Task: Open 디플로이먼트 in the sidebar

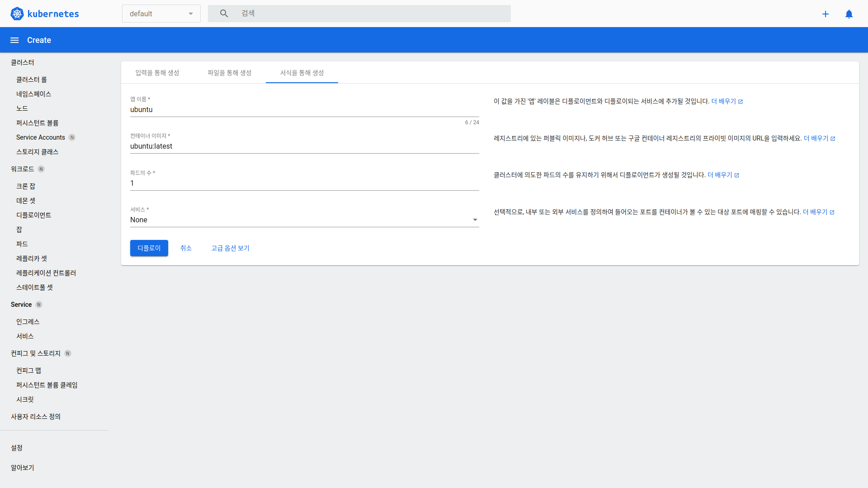Action: coord(34,215)
